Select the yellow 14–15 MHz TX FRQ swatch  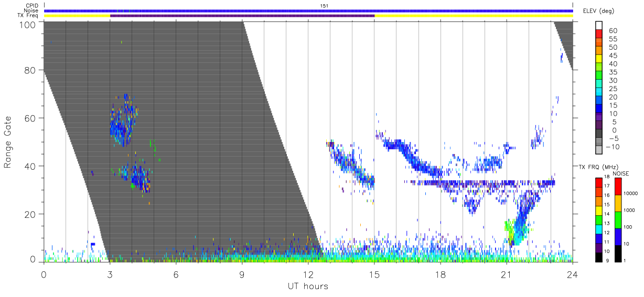598,210
